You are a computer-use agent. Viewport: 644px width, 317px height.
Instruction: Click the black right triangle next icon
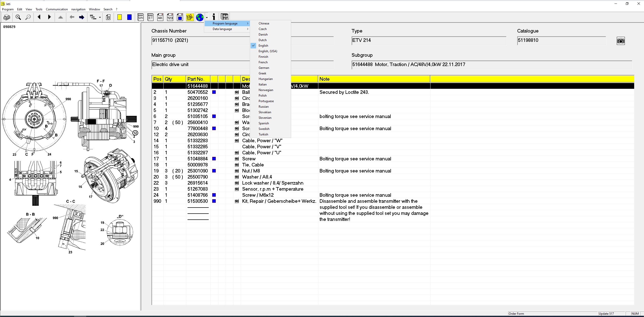tap(49, 17)
